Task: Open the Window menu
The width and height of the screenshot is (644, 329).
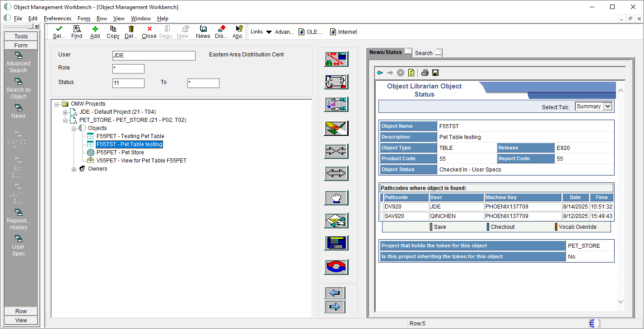Action: coord(141,19)
